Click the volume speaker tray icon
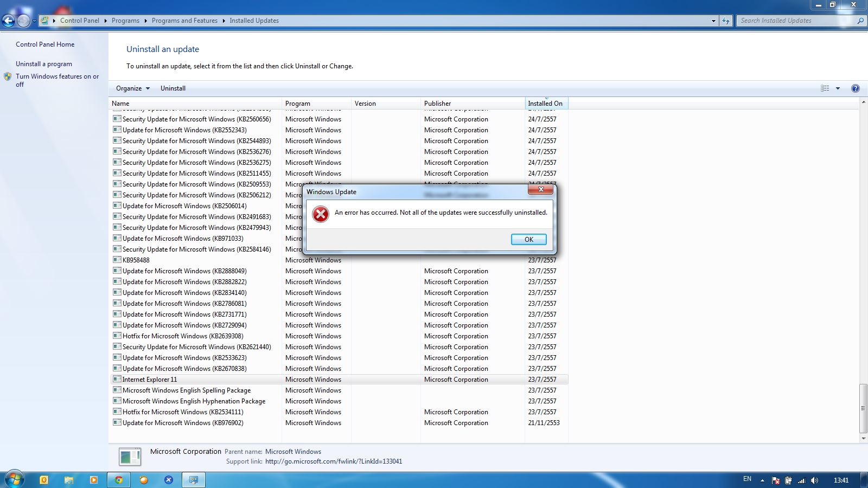868x488 pixels. (x=814, y=480)
